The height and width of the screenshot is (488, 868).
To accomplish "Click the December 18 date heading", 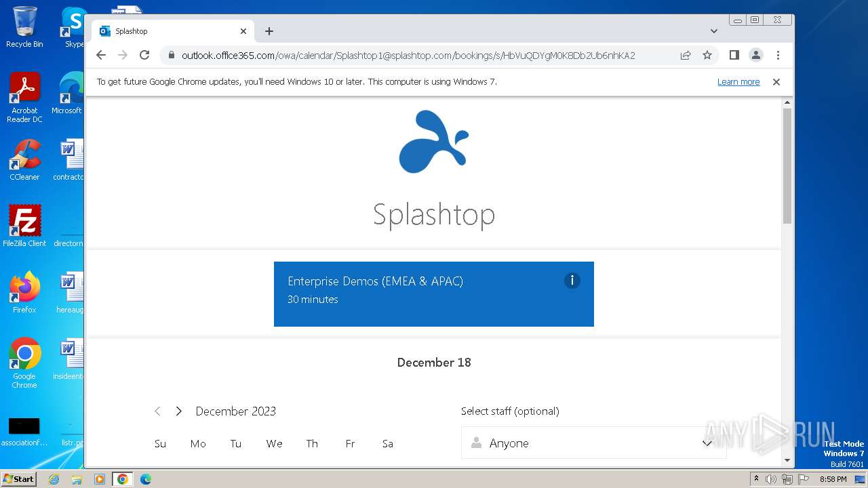I will point(434,362).
